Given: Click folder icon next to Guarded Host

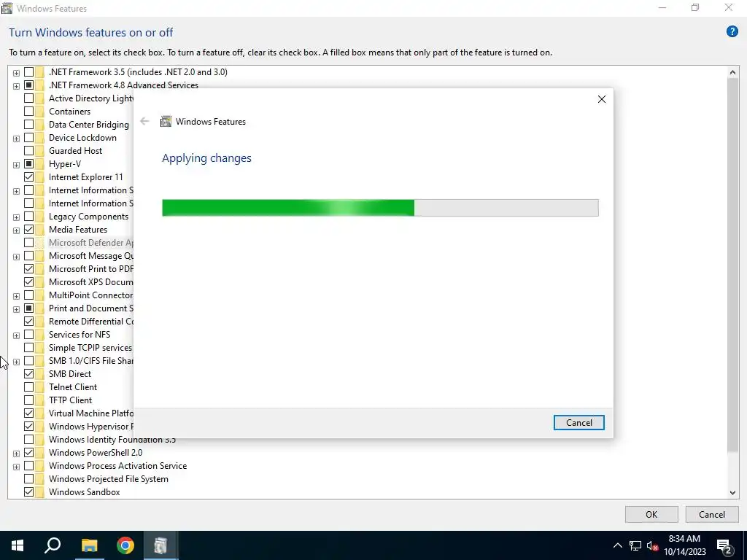Looking at the screenshot, I should (39, 151).
